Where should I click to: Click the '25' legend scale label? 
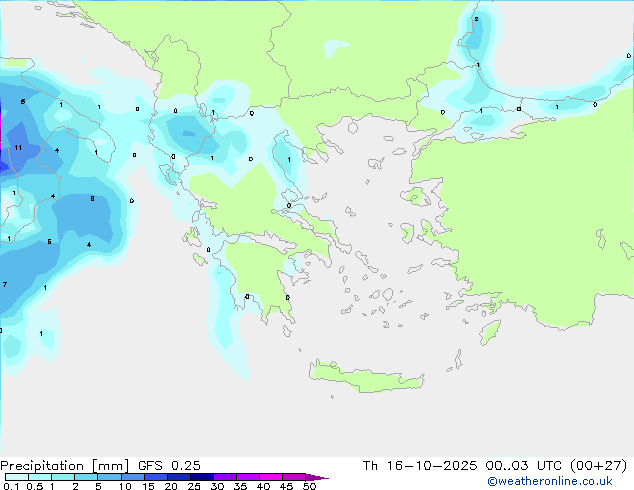194,486
